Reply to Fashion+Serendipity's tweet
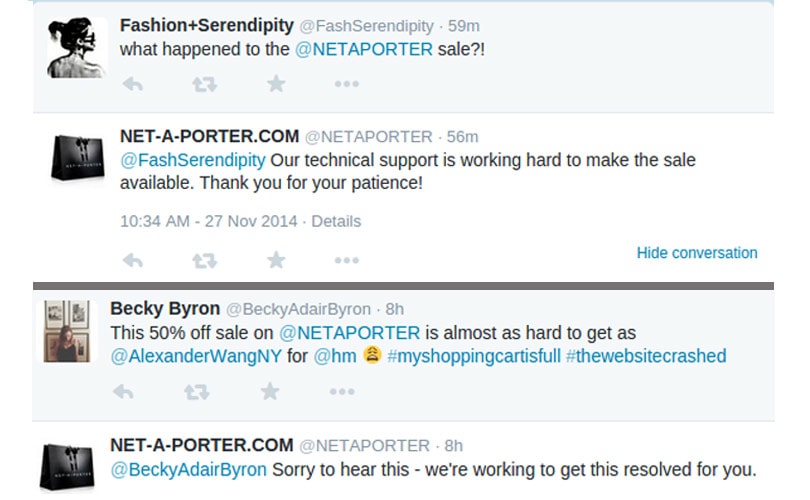Image resolution: width=810 pixels, height=500 pixels. pyautogui.click(x=131, y=85)
